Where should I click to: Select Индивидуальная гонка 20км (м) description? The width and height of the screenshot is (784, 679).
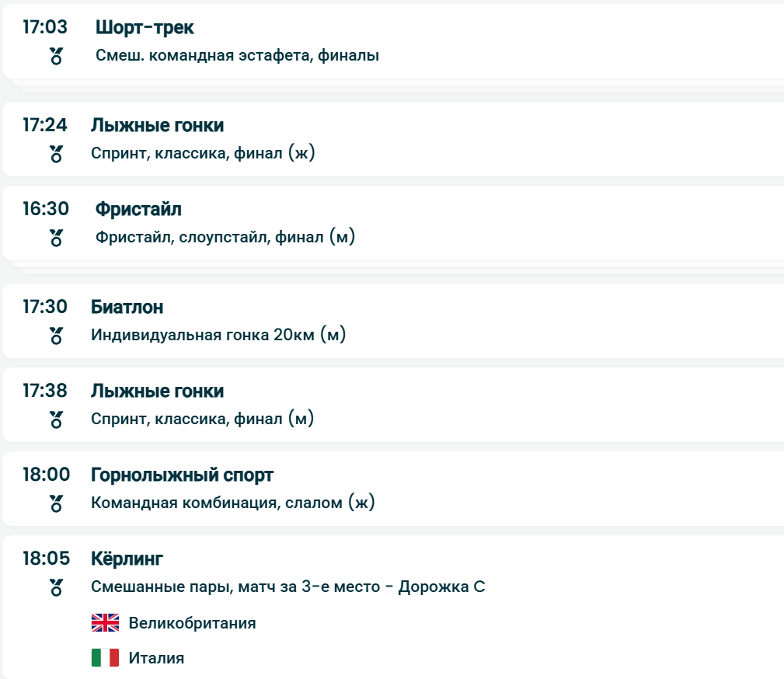click(x=218, y=336)
